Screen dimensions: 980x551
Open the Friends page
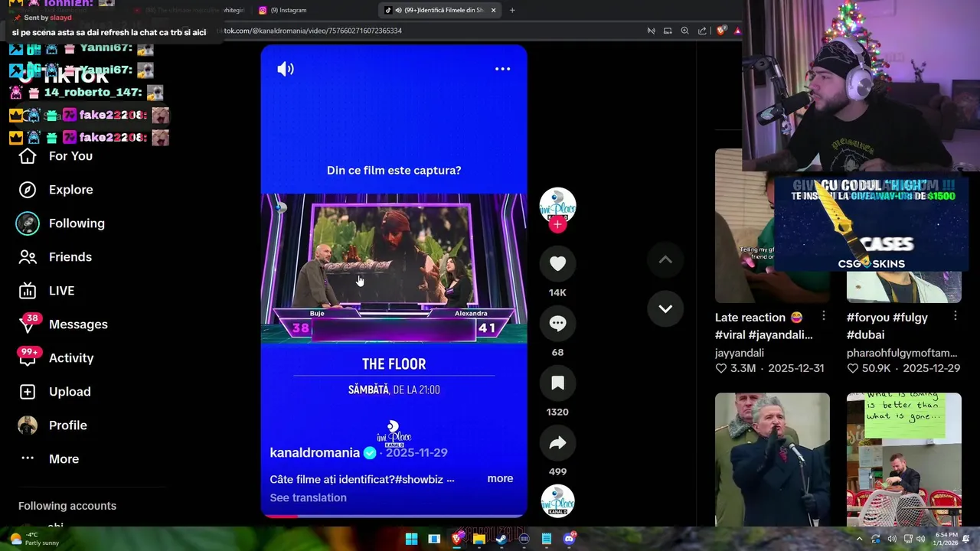tap(70, 257)
